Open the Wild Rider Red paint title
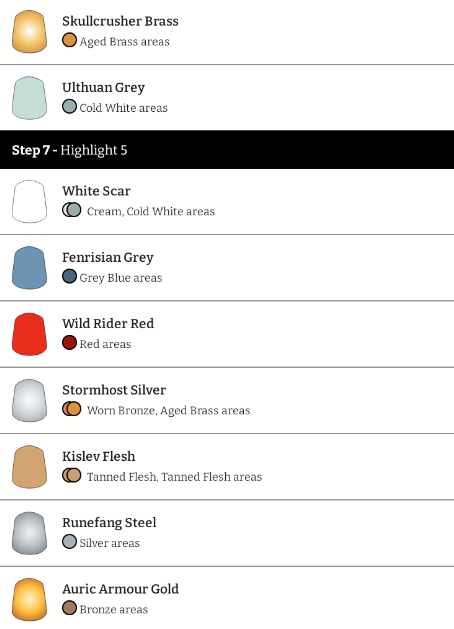 (x=108, y=323)
